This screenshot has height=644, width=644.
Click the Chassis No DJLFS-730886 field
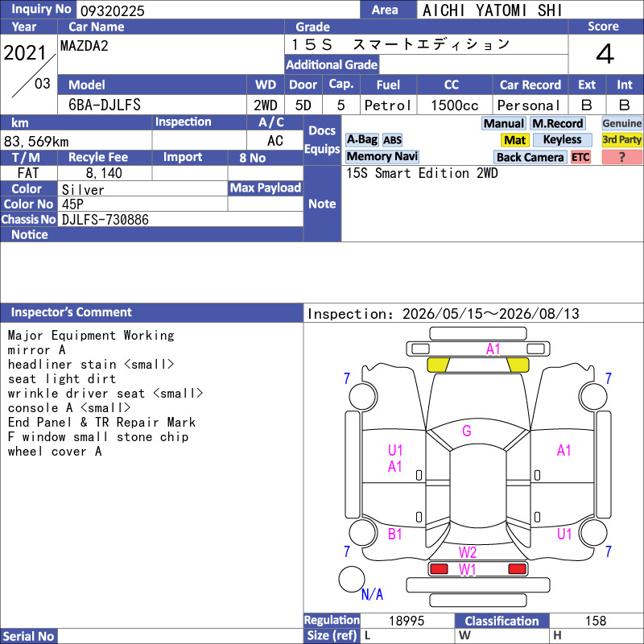click(x=180, y=219)
